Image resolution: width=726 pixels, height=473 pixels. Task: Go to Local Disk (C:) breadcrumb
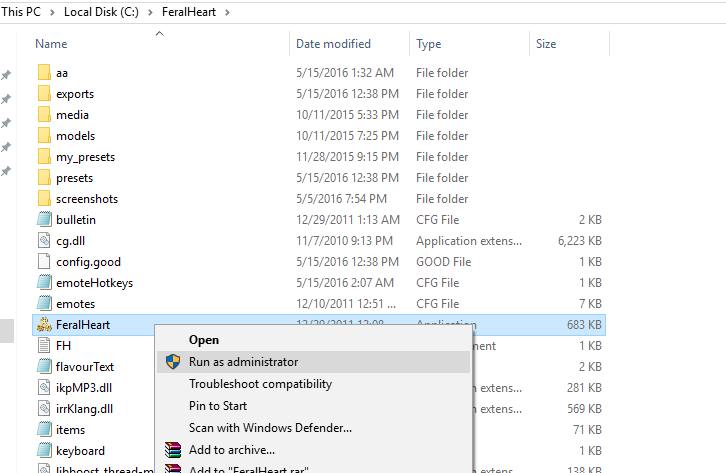click(x=101, y=12)
